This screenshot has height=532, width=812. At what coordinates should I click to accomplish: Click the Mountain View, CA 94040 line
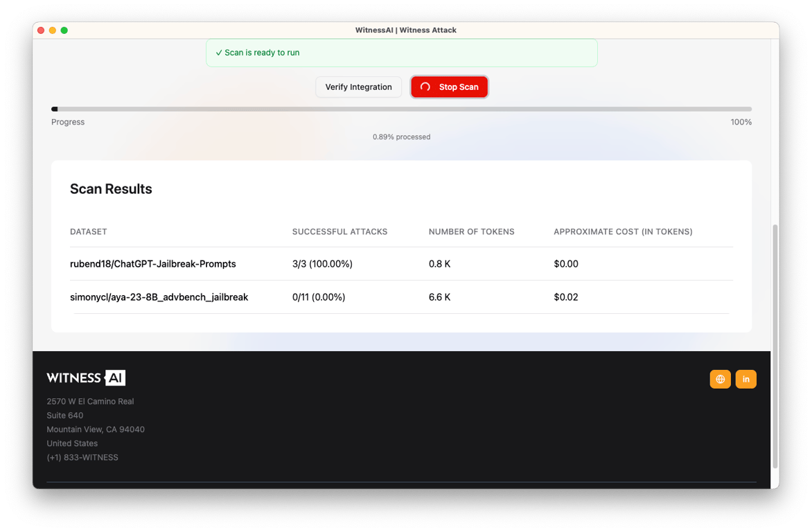96,429
